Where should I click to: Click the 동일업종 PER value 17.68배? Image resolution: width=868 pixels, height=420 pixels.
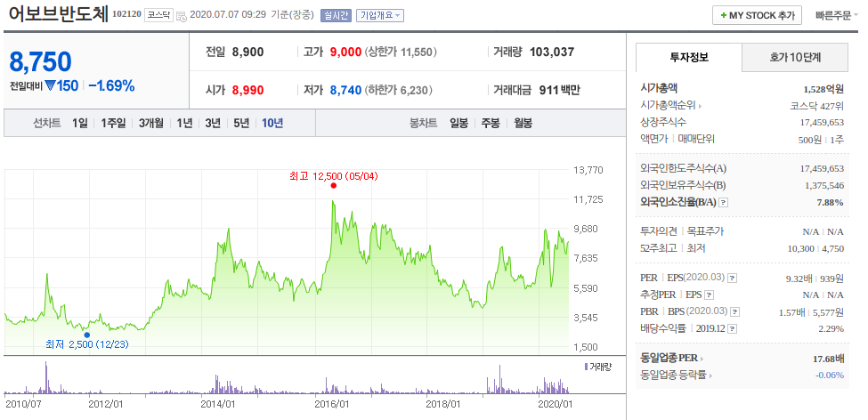pos(829,359)
